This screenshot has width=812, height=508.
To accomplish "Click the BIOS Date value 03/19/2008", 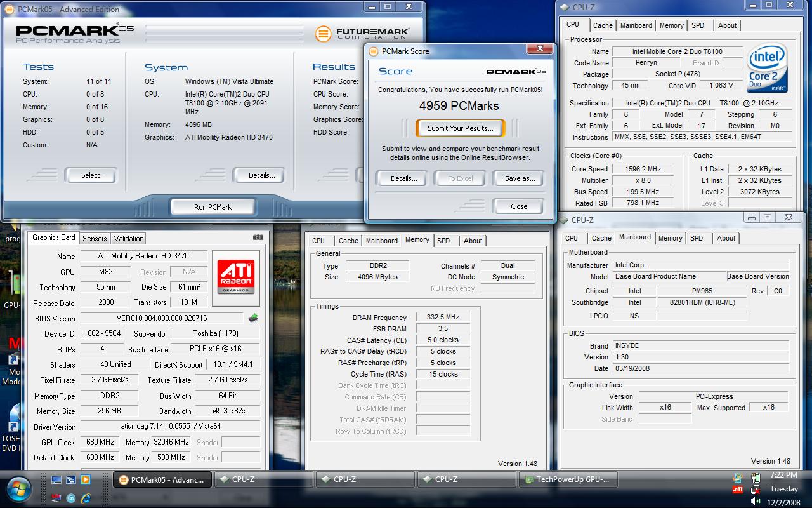I will [x=701, y=368].
